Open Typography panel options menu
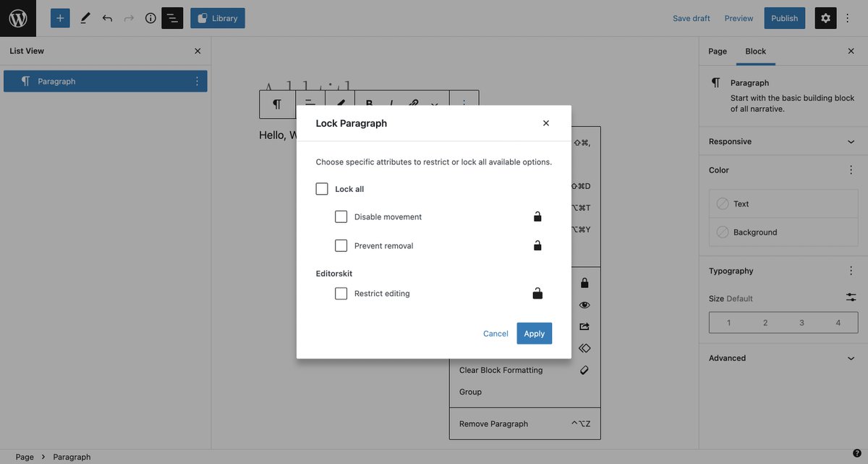868x464 pixels. [x=851, y=271]
